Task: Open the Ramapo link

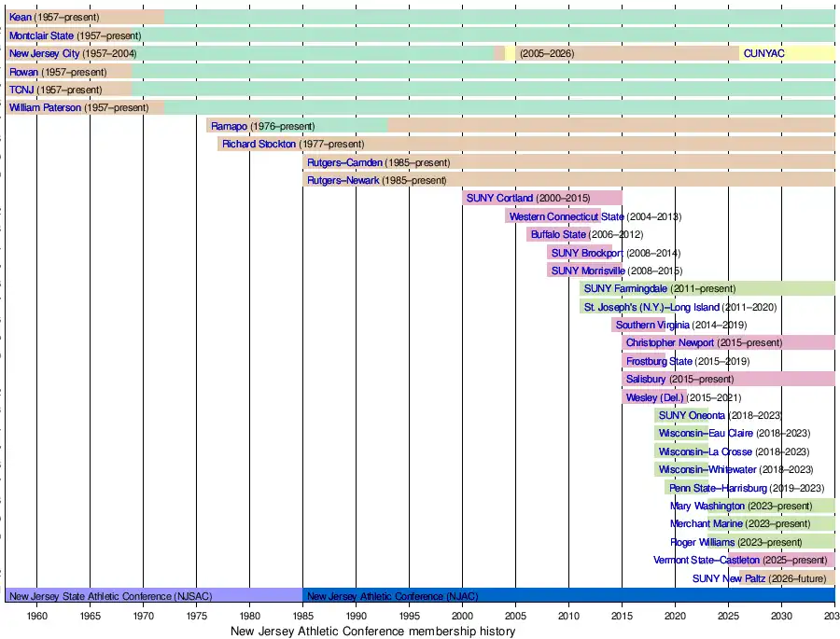Action: (x=229, y=126)
